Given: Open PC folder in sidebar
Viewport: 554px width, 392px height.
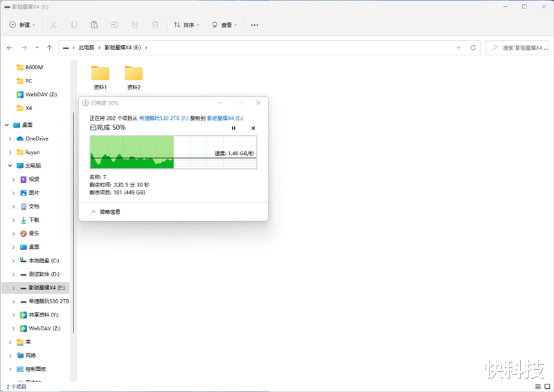Looking at the screenshot, I should tap(24, 81).
